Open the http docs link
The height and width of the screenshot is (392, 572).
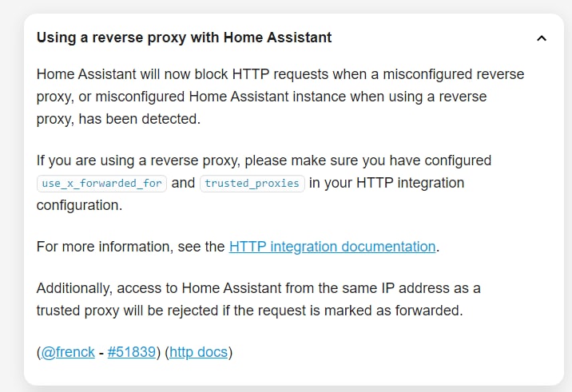(x=198, y=352)
